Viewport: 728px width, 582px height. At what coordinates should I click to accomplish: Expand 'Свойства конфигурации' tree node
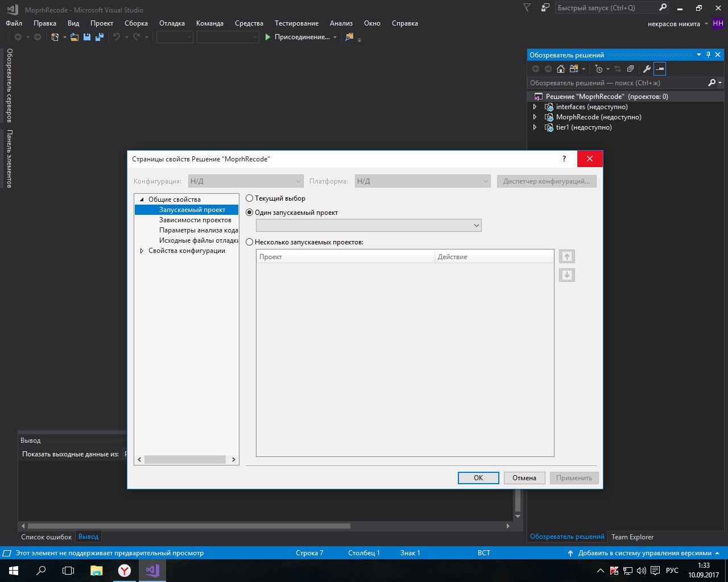coord(142,251)
